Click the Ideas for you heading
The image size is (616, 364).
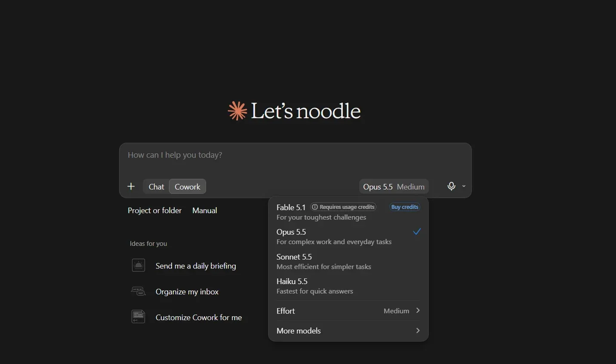tap(148, 244)
